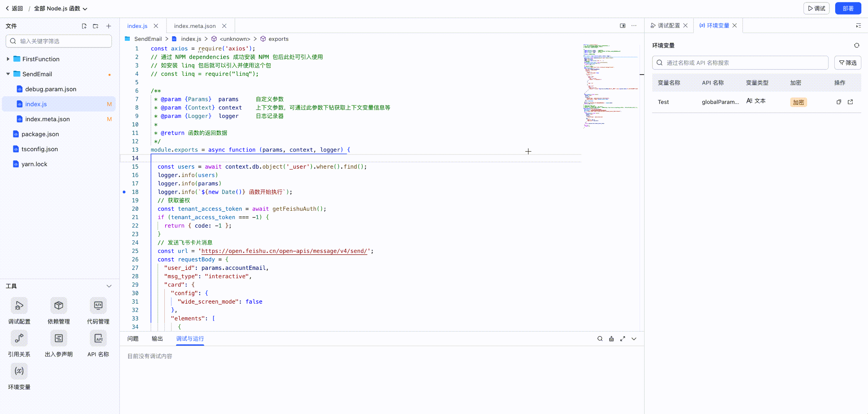
Task: Focus the file keyword filter input
Action: [x=59, y=41]
